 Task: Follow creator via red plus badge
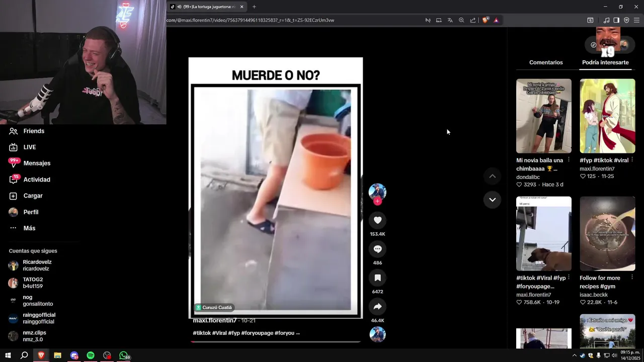click(377, 201)
